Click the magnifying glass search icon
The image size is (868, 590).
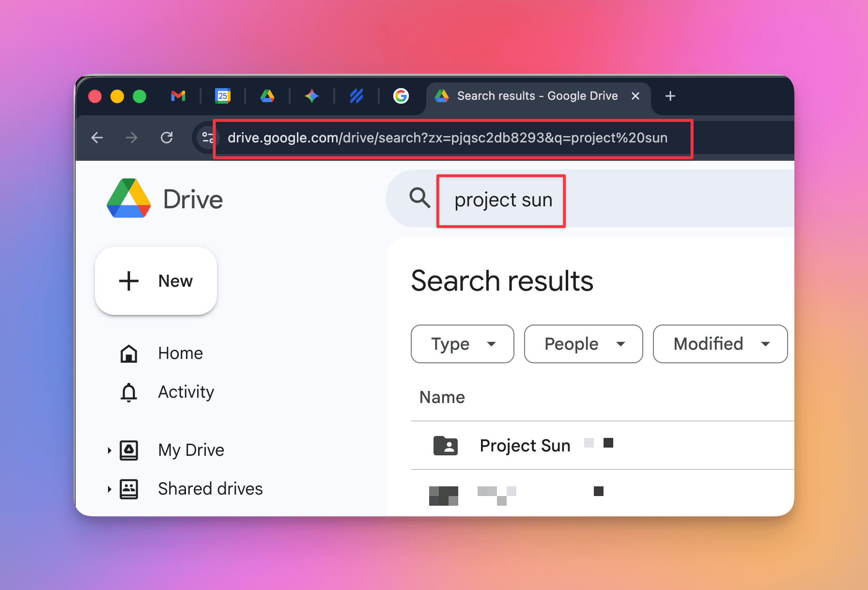(419, 198)
